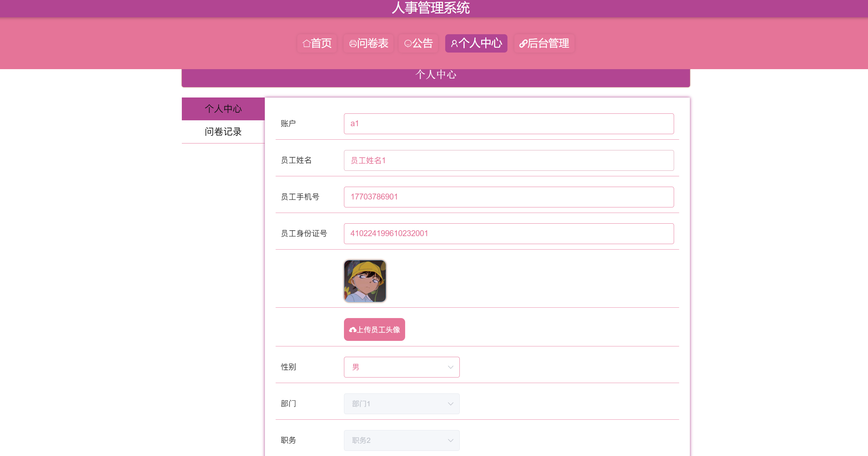Click into the 员工姓名 text field

(508, 160)
